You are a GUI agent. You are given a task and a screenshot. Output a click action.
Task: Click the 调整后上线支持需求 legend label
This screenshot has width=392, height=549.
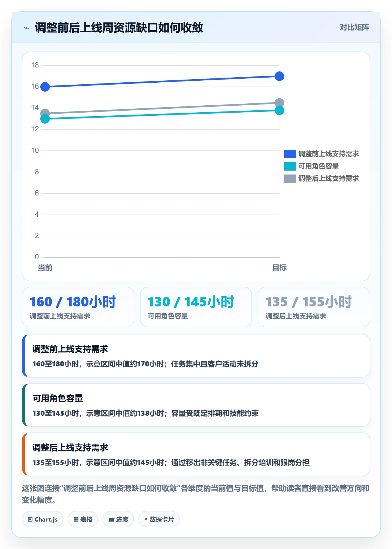328,178
